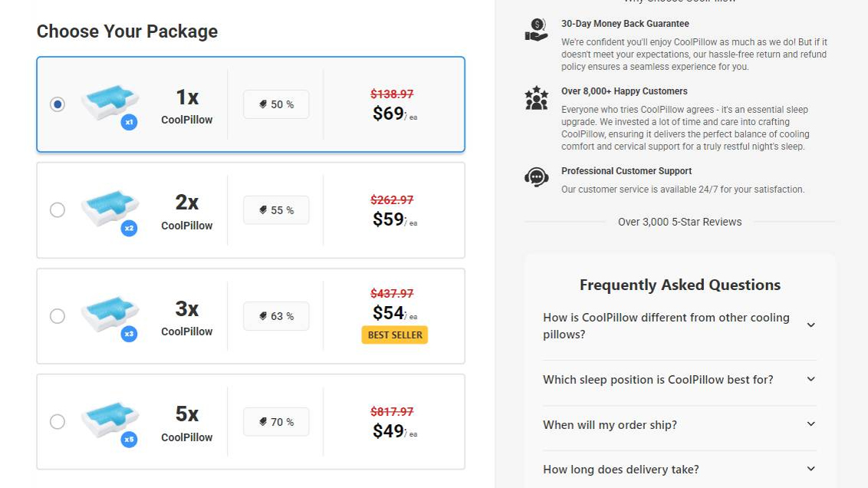Screen dimensions: 868x488
Task: Click the 50 % discount tag
Action: (276, 104)
